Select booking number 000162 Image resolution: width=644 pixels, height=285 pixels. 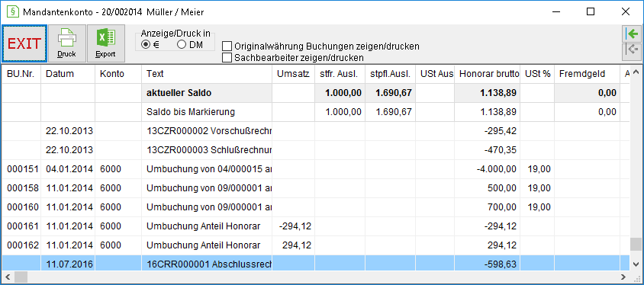click(x=23, y=245)
